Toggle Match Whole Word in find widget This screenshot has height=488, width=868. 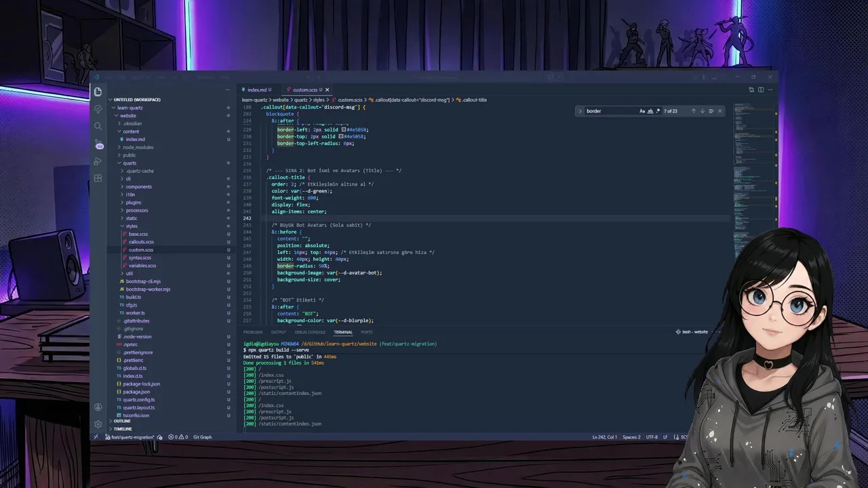pyautogui.click(x=650, y=111)
